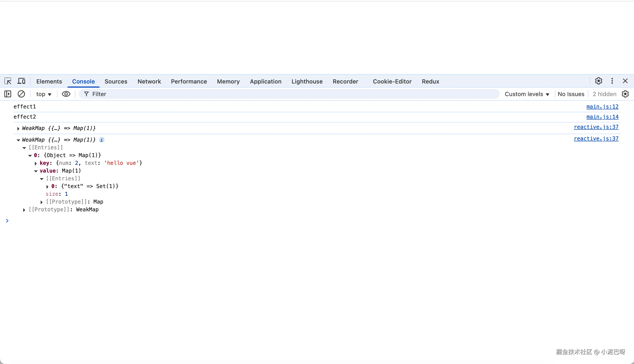Activate the inspect element picker icon
The height and width of the screenshot is (364, 634).
coord(8,81)
